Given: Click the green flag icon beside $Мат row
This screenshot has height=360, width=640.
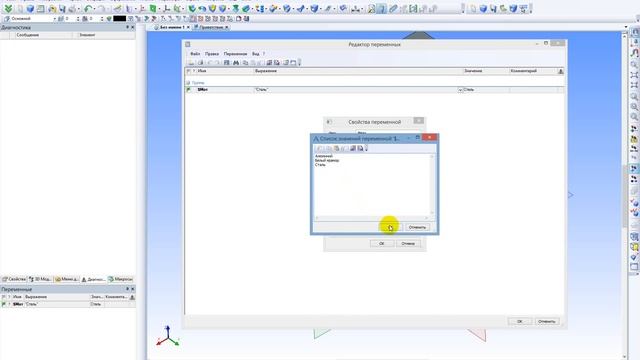Looking at the screenshot, I should (189, 89).
